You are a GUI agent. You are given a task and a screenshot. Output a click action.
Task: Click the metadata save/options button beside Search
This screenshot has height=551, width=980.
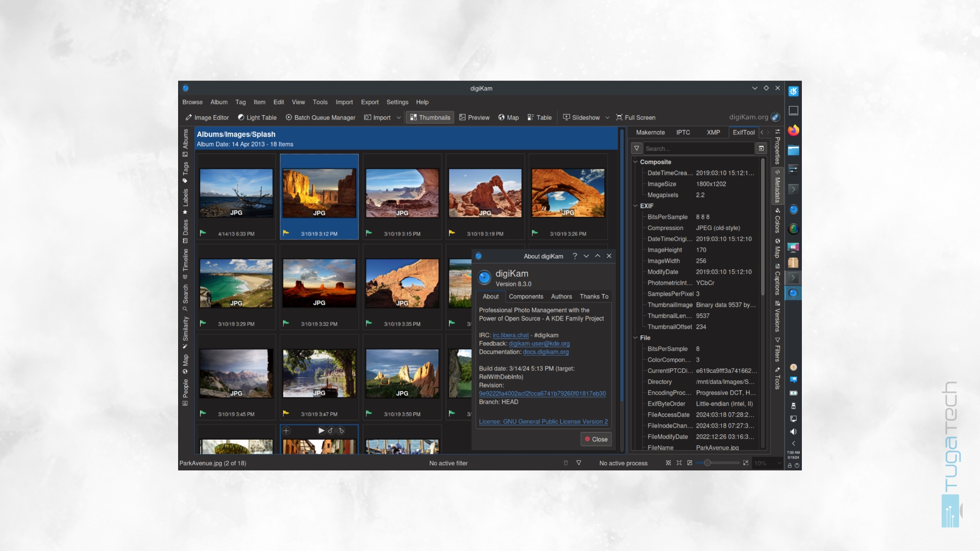tap(761, 148)
